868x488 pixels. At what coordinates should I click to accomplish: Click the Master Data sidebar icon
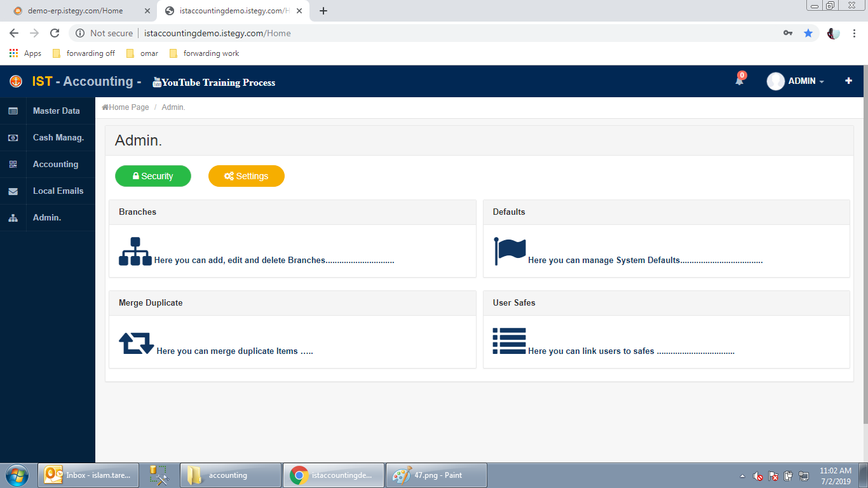pyautogui.click(x=13, y=111)
